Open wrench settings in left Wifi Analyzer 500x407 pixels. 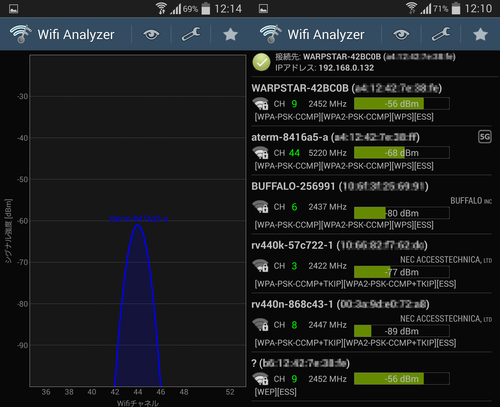pyautogui.click(x=191, y=34)
